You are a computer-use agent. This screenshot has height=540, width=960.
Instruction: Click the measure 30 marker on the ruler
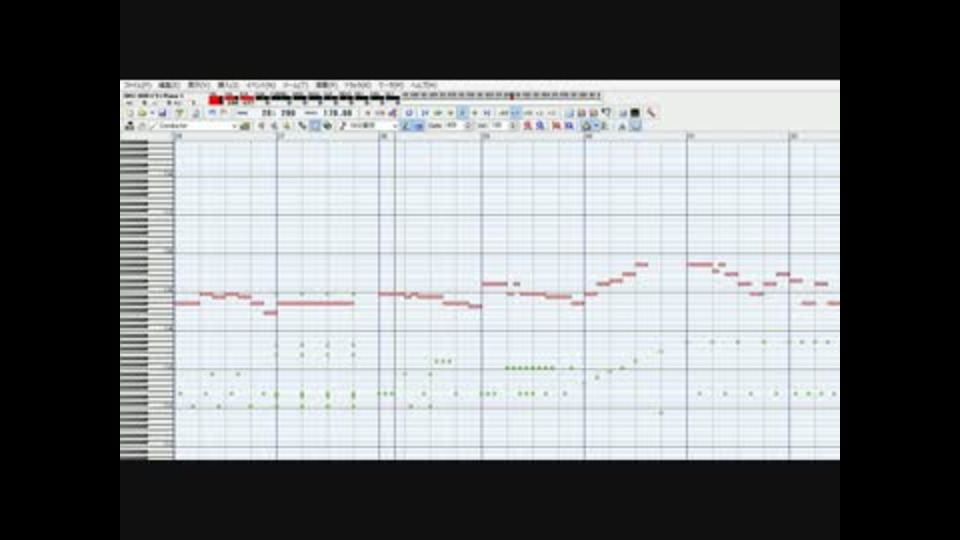pyautogui.click(x=588, y=136)
